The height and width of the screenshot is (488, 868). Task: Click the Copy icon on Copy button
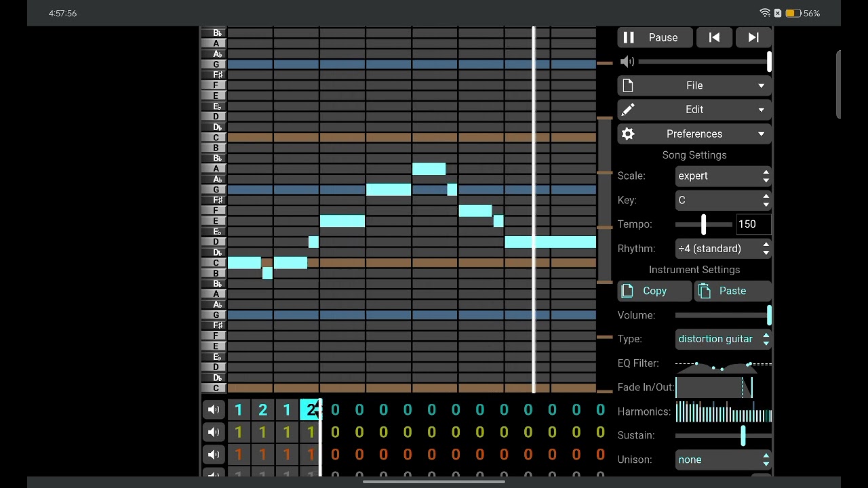coord(628,291)
